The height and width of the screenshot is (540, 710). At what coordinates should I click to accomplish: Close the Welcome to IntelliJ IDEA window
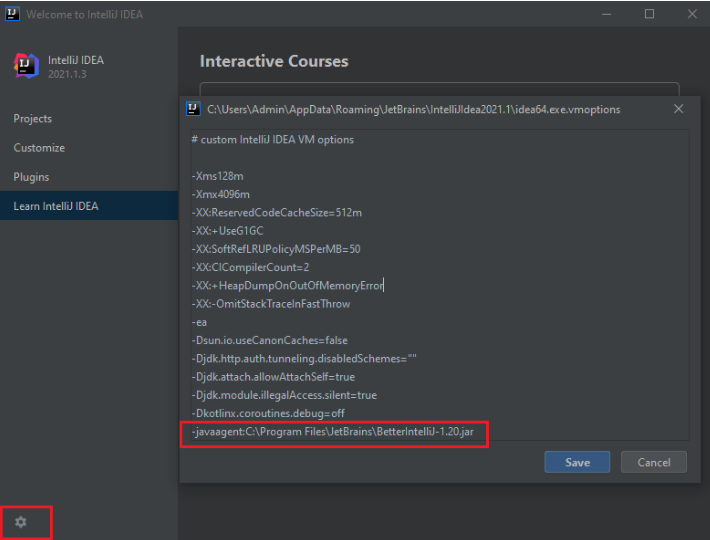(692, 14)
